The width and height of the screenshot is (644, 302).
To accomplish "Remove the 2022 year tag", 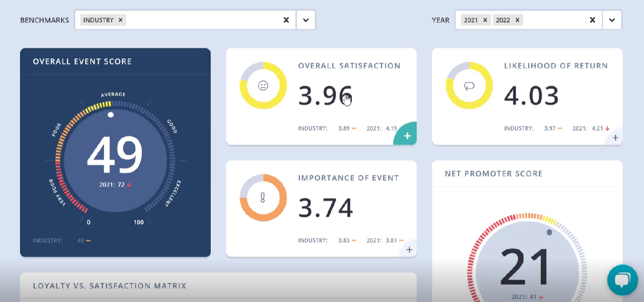I will [517, 20].
